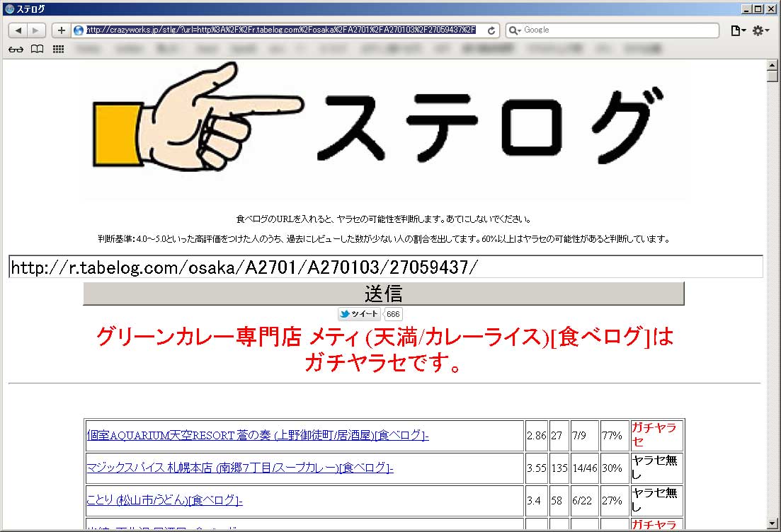
Task: Open the gear icon's dropdown arrow
Action: tap(766, 32)
